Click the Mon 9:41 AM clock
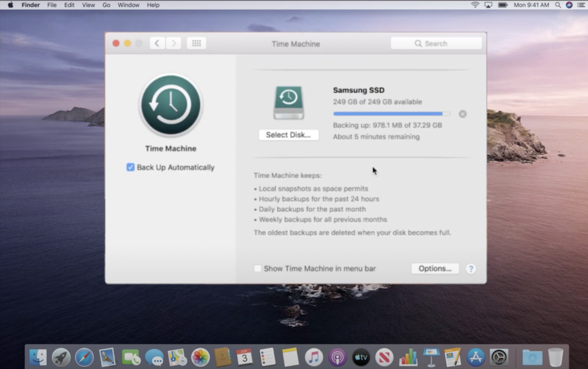 click(531, 5)
